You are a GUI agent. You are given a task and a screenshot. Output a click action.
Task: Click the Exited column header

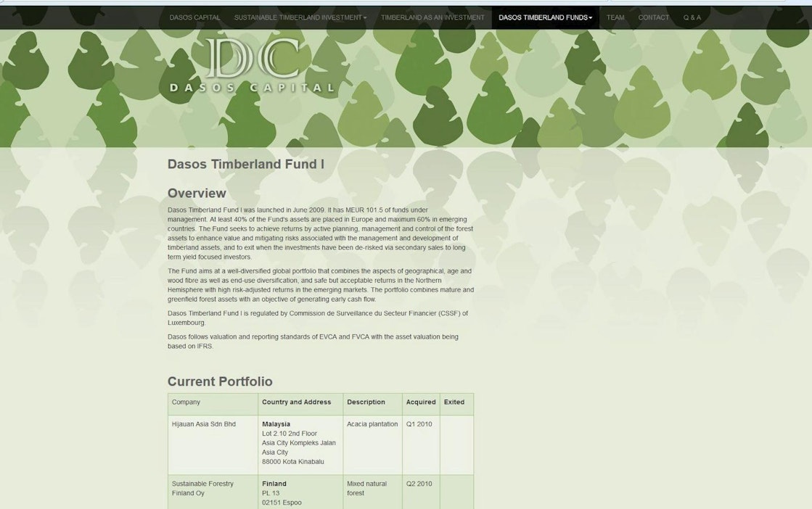pyautogui.click(x=454, y=402)
